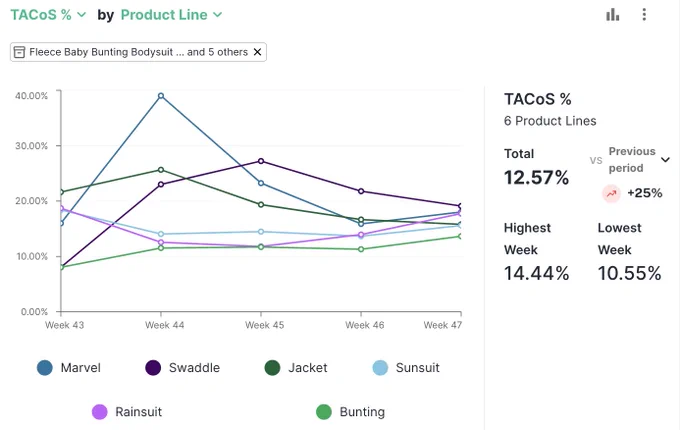This screenshot has width=680, height=430.
Task: Remove the Fleece Baby Bunting filter chip
Action: click(x=257, y=52)
